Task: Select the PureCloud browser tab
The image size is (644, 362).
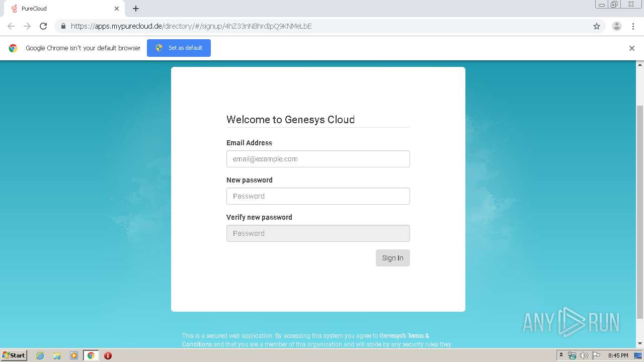Action: click(x=63, y=9)
